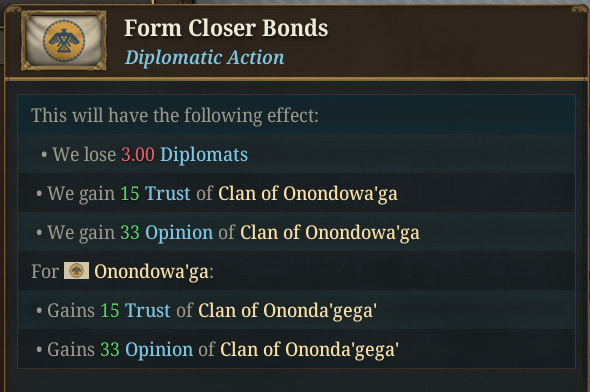Click green '15' in the 'We gain' line

130,194
